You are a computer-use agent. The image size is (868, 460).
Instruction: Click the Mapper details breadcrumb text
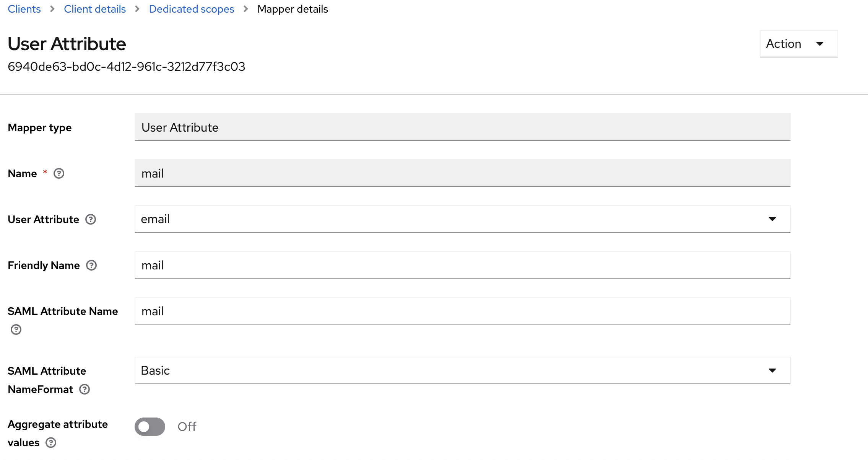coord(293,9)
